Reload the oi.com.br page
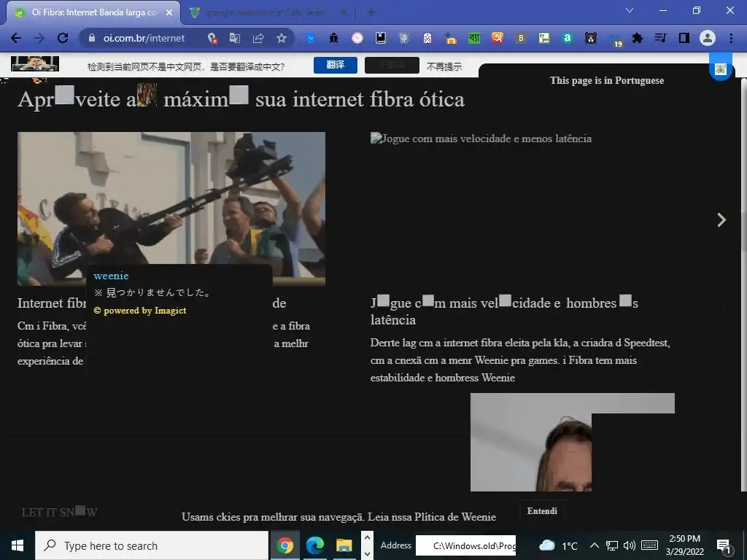Viewport: 747px width, 560px height. click(63, 38)
